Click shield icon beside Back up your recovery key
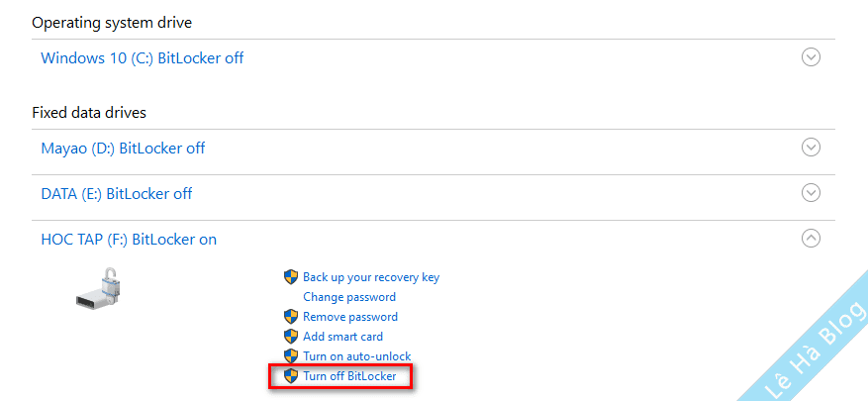 point(291,277)
